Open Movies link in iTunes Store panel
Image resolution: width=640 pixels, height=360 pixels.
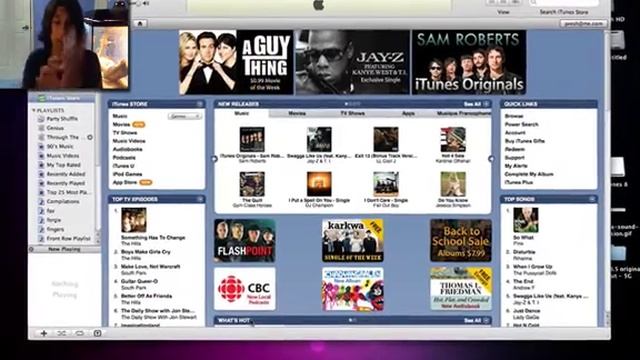[121, 124]
